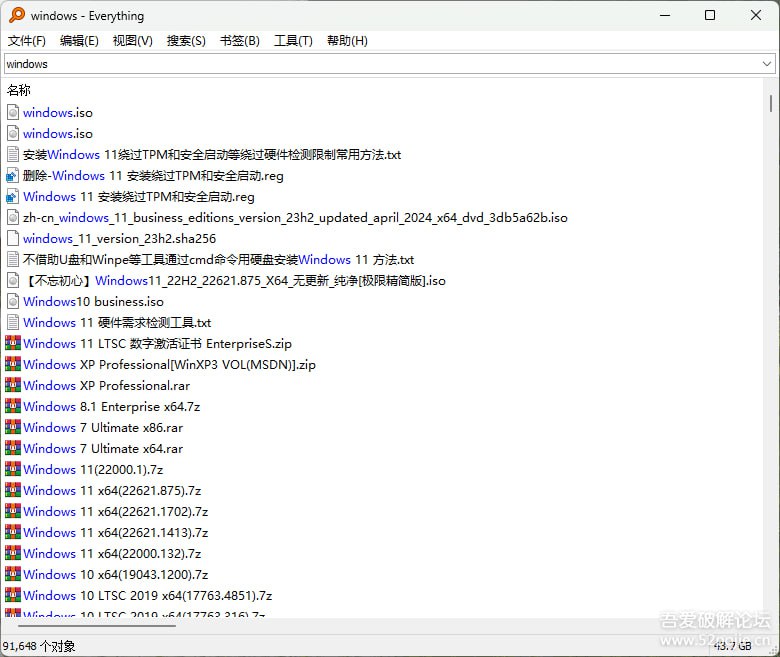This screenshot has height=657, width=780.
Task: Click archive icon of Windows XP Professional.rar
Action: tap(13, 386)
